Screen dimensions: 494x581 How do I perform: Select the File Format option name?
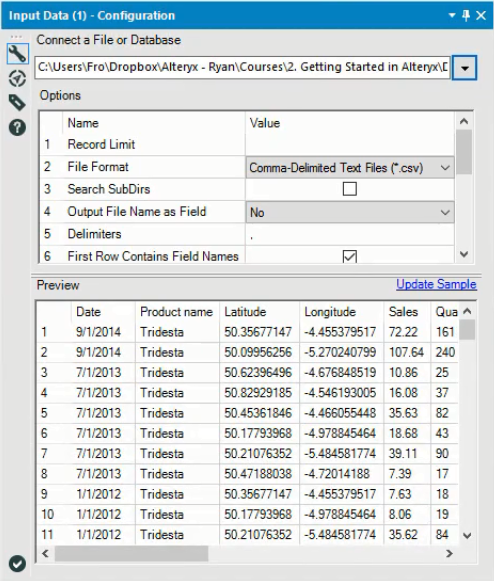[98, 167]
